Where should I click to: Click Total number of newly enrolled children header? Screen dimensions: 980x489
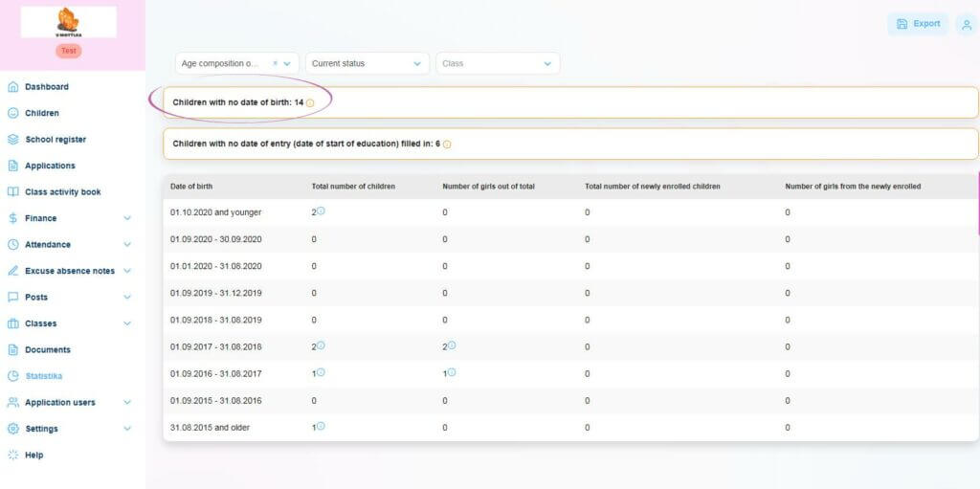(653, 187)
